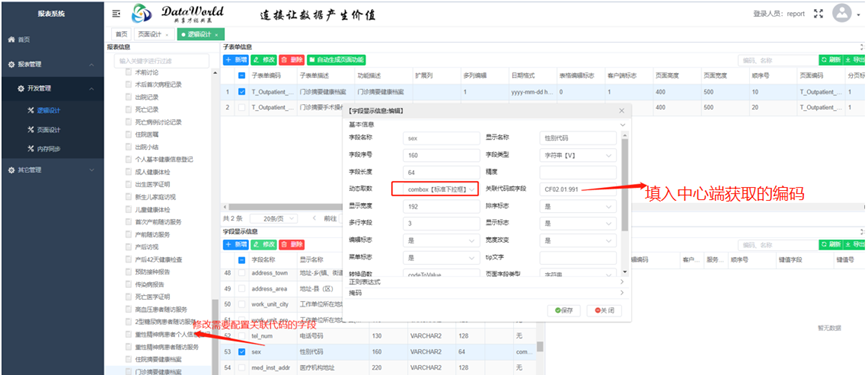Click 自动生成页面功能 button
The width and height of the screenshot is (868, 375).
[x=337, y=60]
